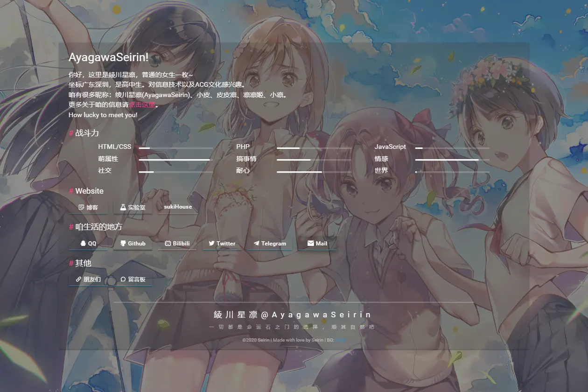Click the nickname line 咱有很多昵称
588x392 pixels.
coord(178,95)
